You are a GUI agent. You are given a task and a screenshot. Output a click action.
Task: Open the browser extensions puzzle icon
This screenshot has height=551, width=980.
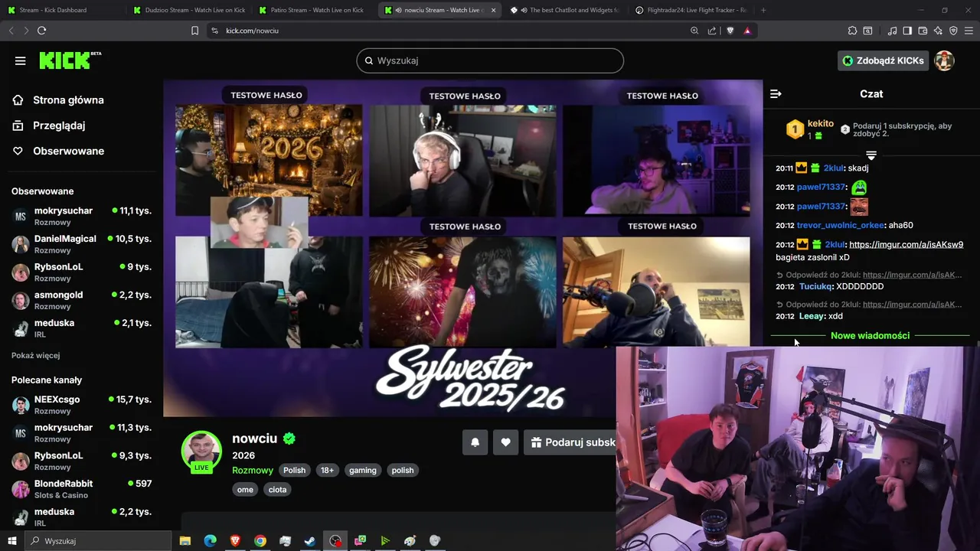[x=852, y=31]
